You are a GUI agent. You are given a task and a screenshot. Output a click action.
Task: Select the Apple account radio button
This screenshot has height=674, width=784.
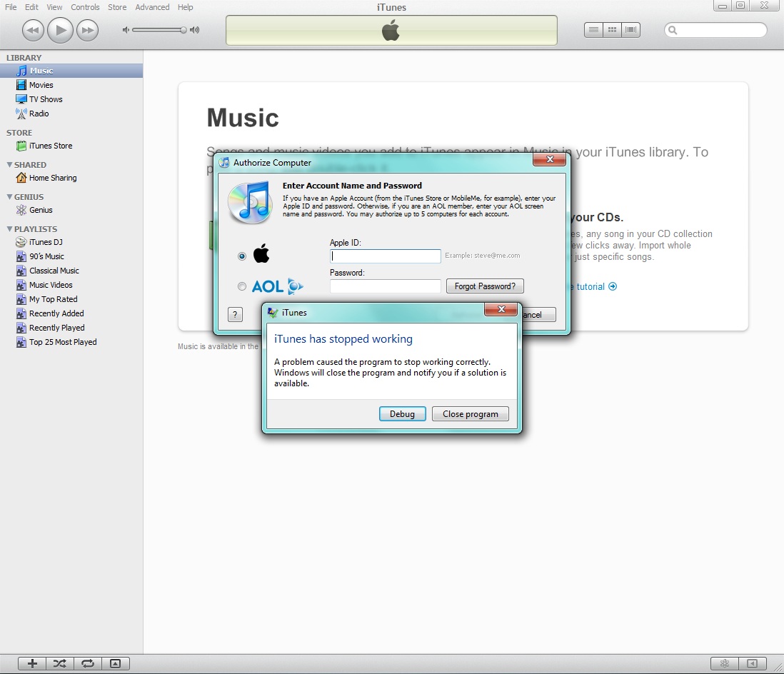click(x=242, y=256)
